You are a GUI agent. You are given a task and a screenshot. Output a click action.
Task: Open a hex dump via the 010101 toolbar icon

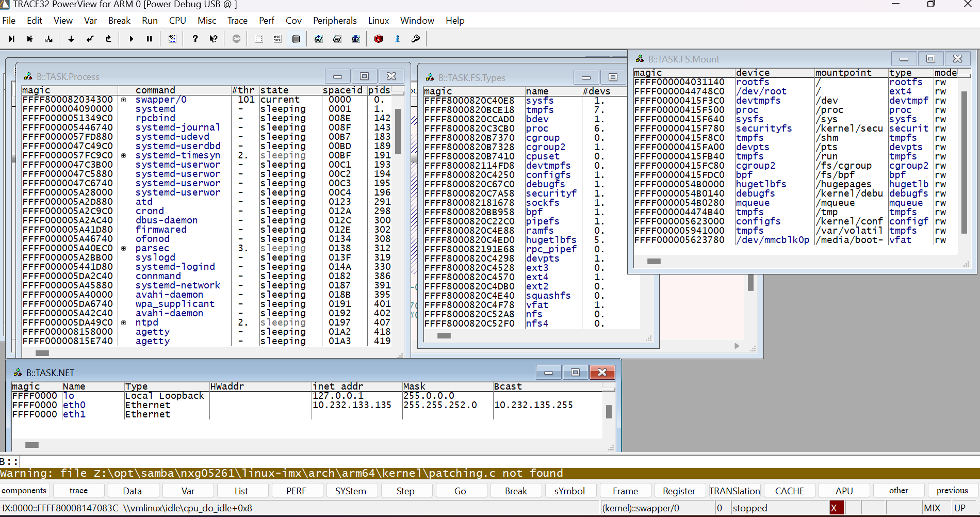[x=277, y=39]
